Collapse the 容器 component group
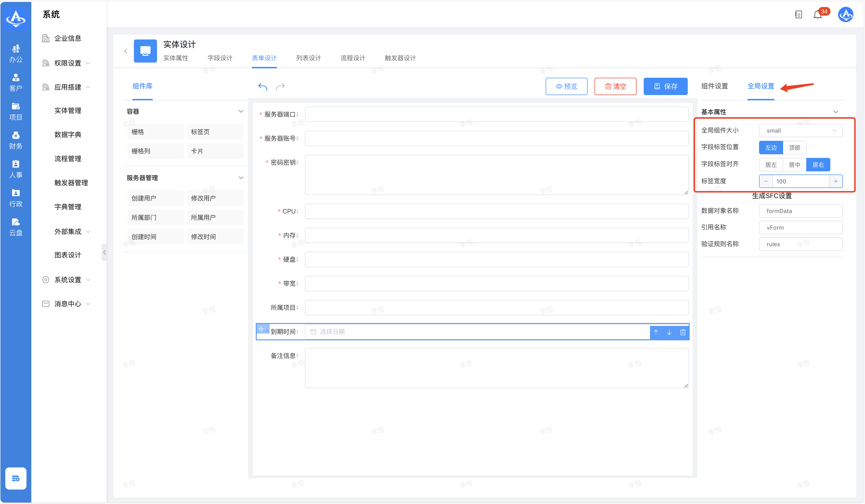The width and height of the screenshot is (865, 504). coord(241,111)
